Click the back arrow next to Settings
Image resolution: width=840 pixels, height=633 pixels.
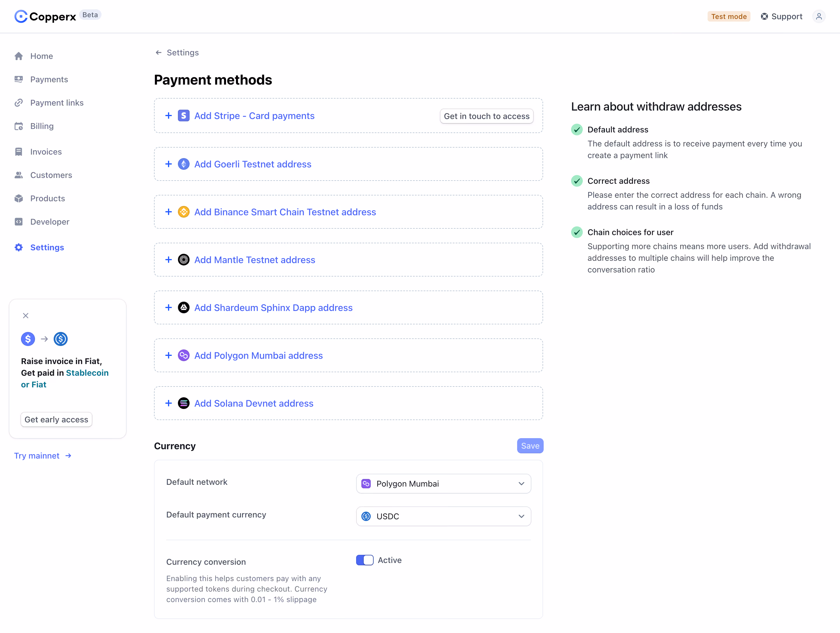[x=159, y=53]
